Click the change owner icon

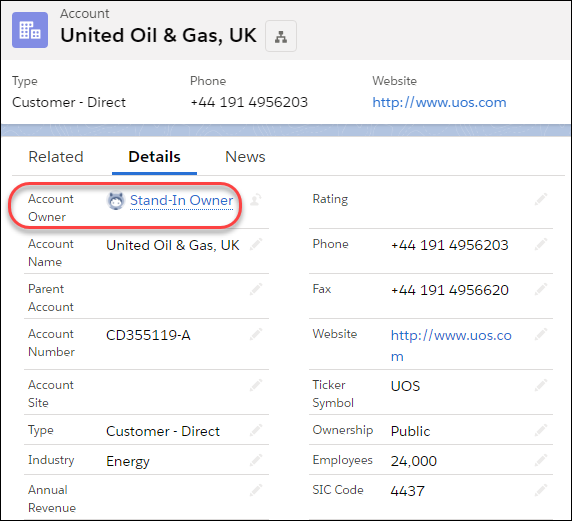(256, 200)
